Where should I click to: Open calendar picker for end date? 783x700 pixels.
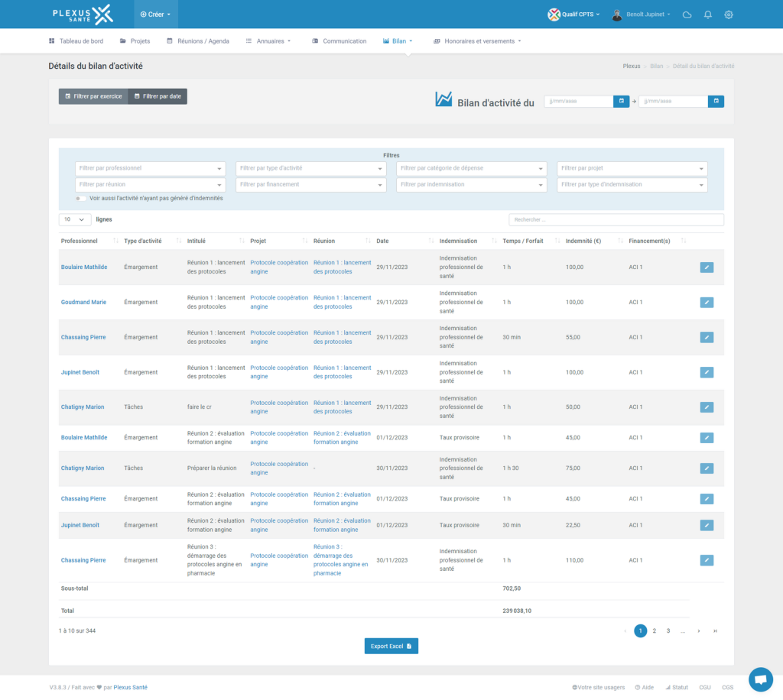pos(716,101)
